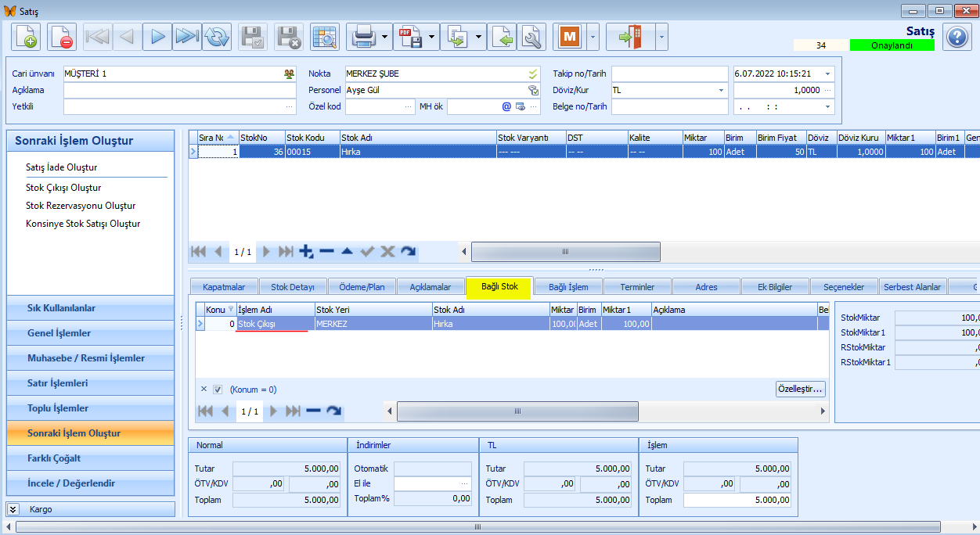This screenshot has height=535, width=980.
Task: Switch to the Terminler tab
Action: pyautogui.click(x=637, y=287)
